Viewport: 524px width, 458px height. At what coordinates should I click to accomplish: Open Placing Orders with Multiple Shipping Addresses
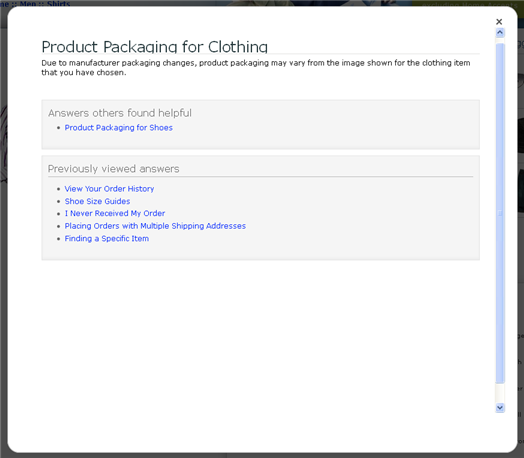pos(155,226)
